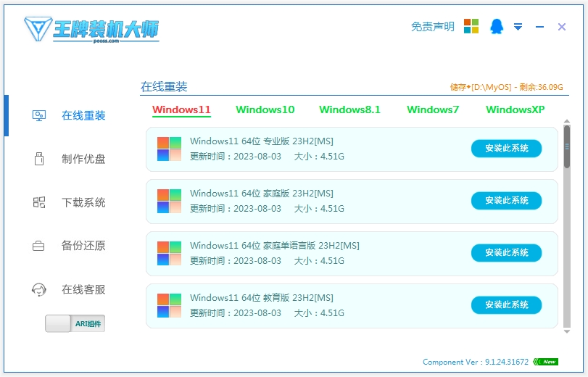Click the Component Ver 9.1.24.31672 text

point(476,362)
